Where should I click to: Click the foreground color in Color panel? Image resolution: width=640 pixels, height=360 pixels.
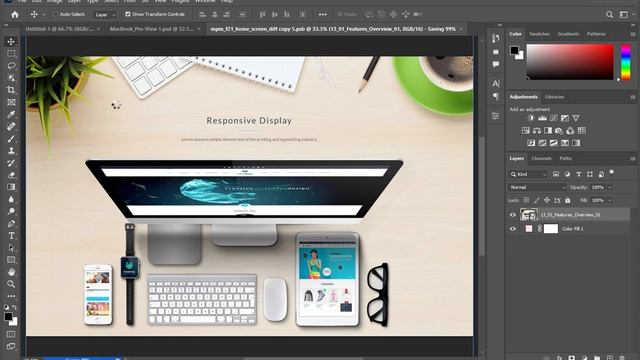514,50
